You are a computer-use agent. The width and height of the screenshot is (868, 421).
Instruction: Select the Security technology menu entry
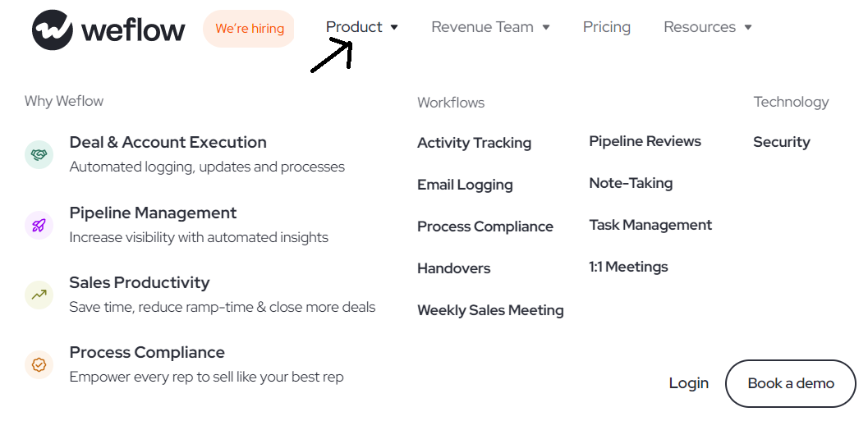point(781,142)
